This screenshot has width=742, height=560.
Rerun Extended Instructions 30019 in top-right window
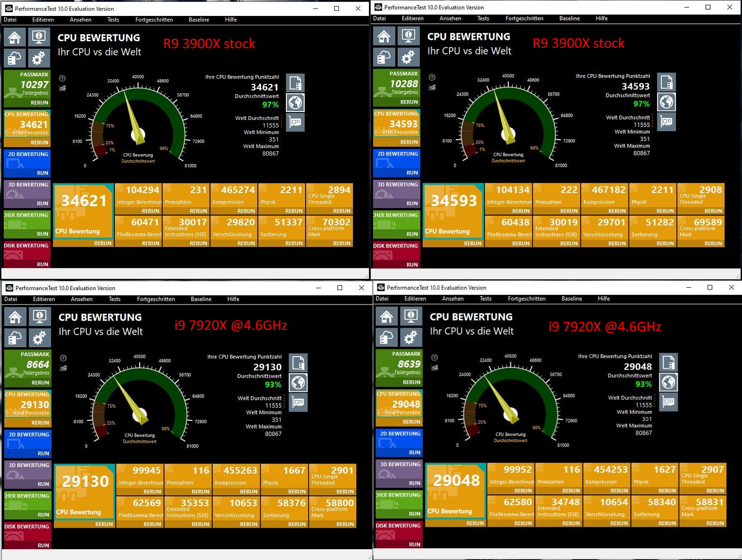tap(569, 243)
